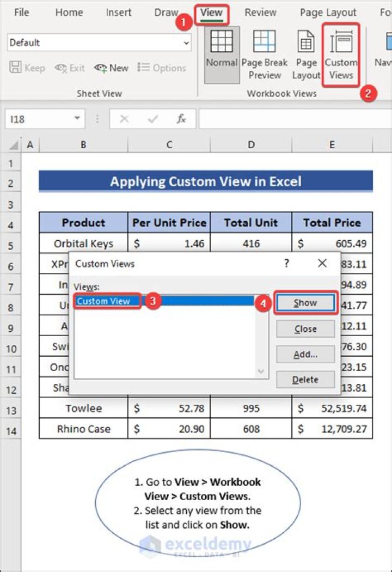Viewport: 392px width, 572px height.
Task: Click Exit sheet view
Action: click(70, 68)
